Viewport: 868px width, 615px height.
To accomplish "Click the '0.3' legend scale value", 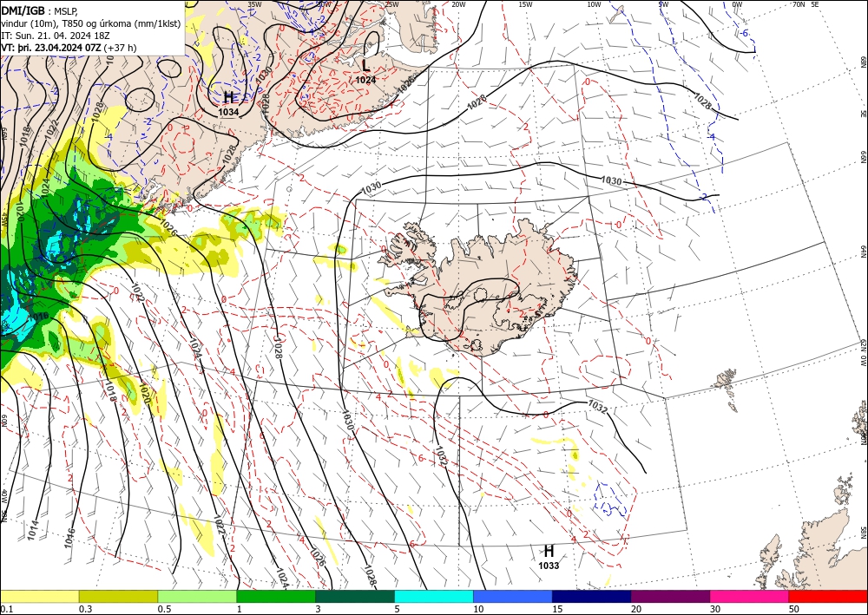I will (x=84, y=609).
